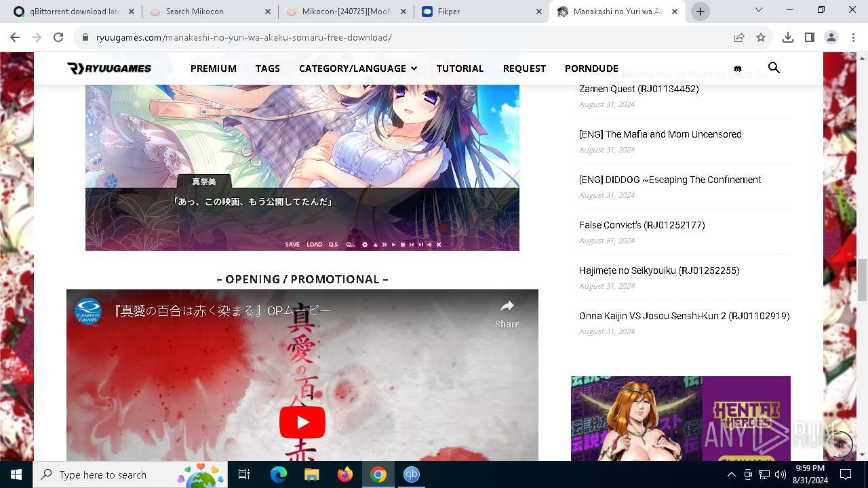868x488 pixels.
Task: Click the address bar URL
Action: [243, 37]
